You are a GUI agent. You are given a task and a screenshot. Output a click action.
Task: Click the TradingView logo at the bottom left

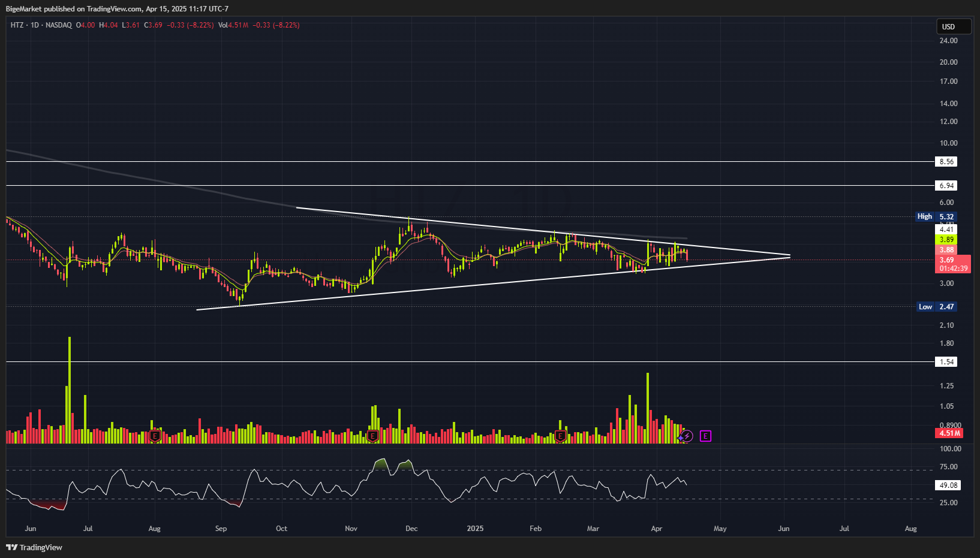[x=34, y=547]
